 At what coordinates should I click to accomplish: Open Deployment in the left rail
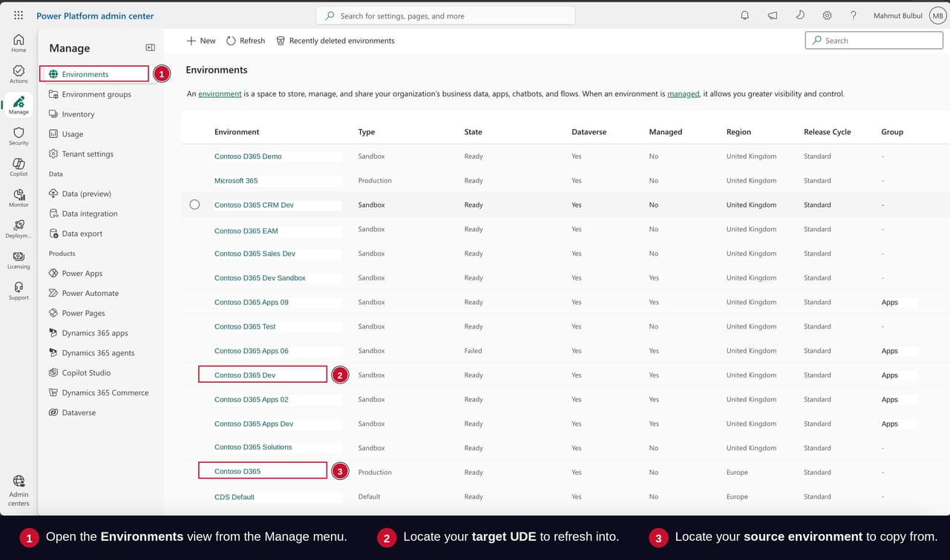coord(19,229)
